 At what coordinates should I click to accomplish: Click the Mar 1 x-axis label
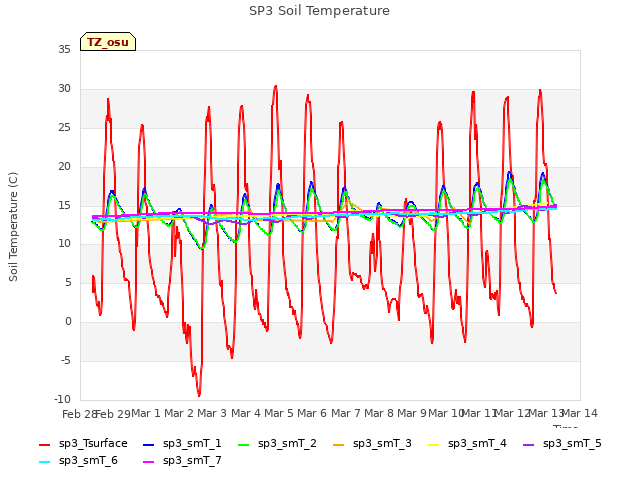(x=146, y=413)
